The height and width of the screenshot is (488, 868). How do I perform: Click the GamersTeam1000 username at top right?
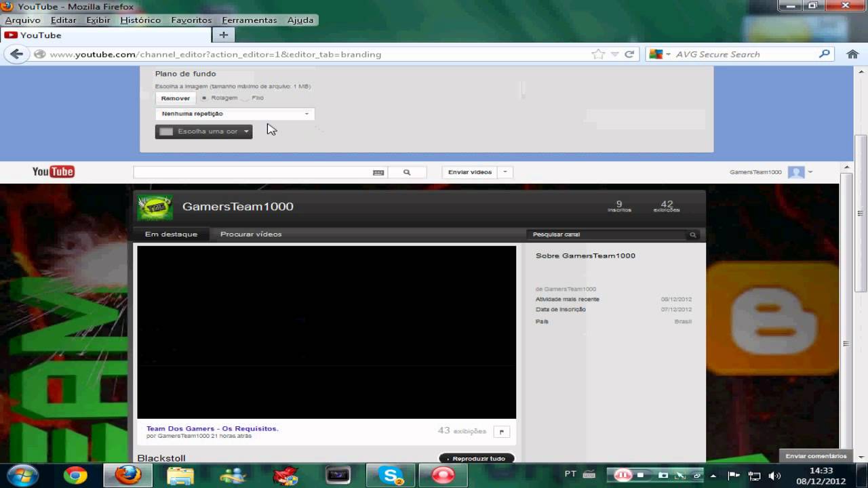point(755,172)
